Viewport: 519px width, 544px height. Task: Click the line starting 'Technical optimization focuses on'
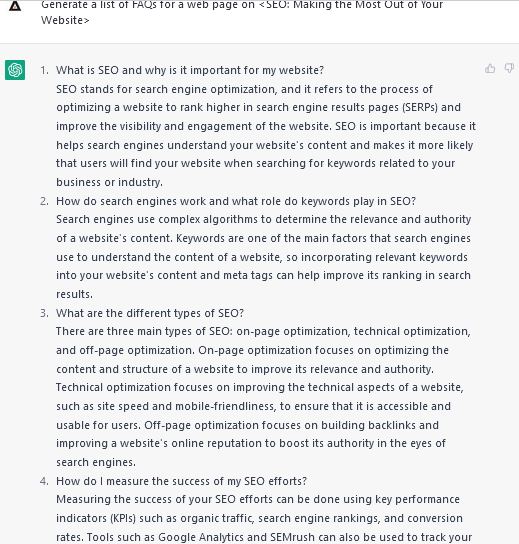pyautogui.click(x=260, y=388)
